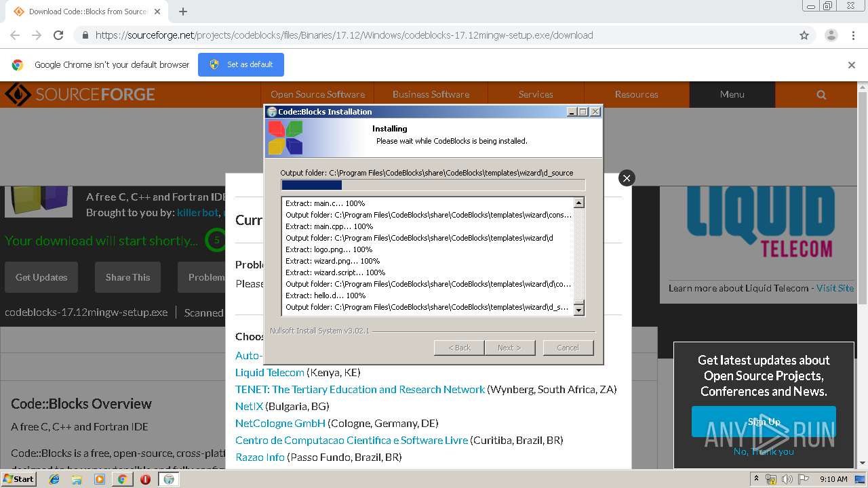Close the Download Code::Blocks tab

click(157, 12)
